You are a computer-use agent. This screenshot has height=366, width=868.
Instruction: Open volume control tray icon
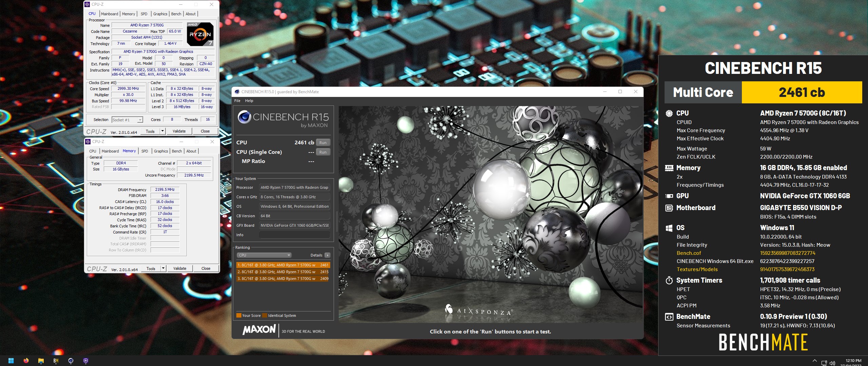pos(832,363)
